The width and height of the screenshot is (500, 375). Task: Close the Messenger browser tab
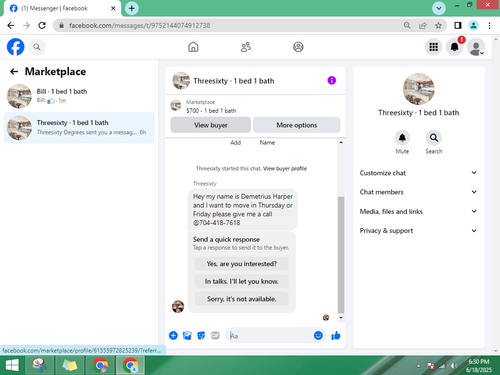tap(113, 8)
